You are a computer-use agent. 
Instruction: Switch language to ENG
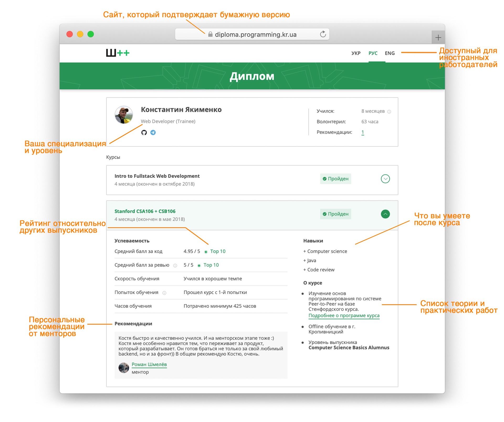(x=390, y=53)
